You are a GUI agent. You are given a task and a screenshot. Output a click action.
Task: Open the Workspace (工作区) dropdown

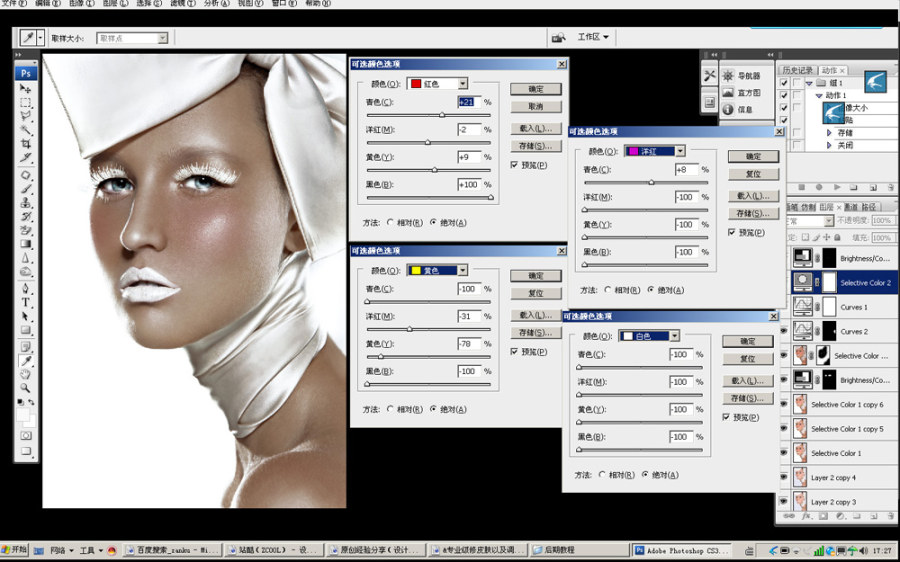point(593,37)
